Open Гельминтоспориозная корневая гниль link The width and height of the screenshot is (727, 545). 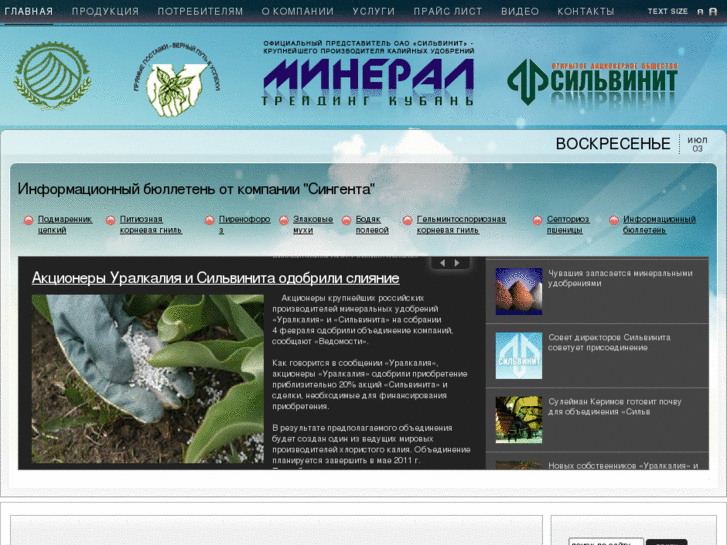461,224
